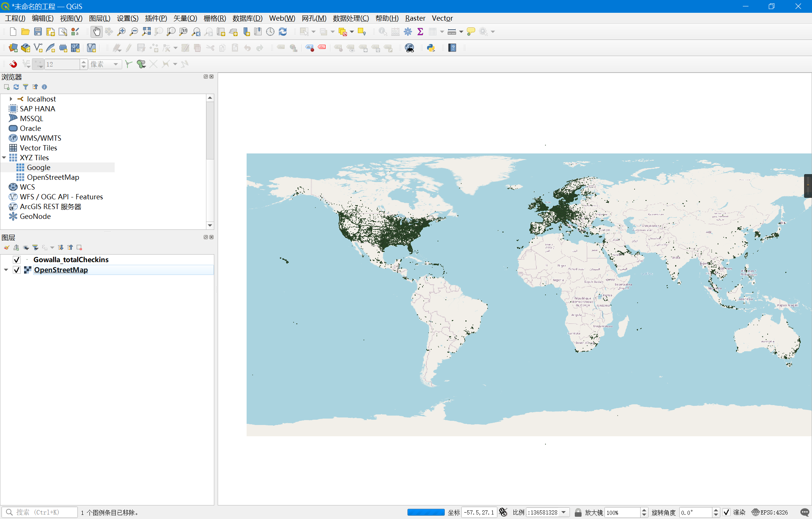Viewport: 812px width, 519px height.
Task: Click the Google XYZ tile source
Action: [38, 167]
